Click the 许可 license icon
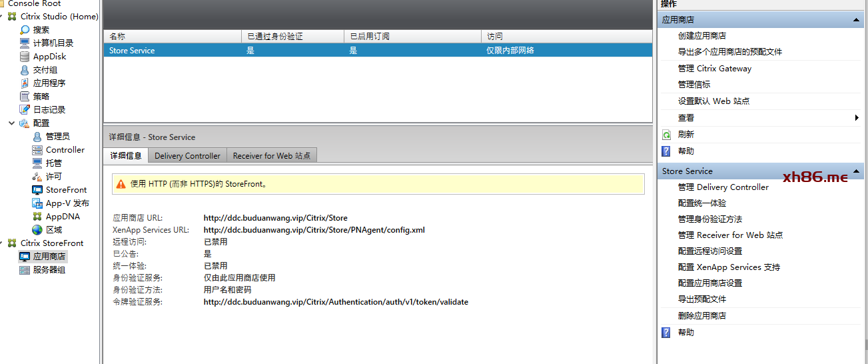 coord(37,176)
